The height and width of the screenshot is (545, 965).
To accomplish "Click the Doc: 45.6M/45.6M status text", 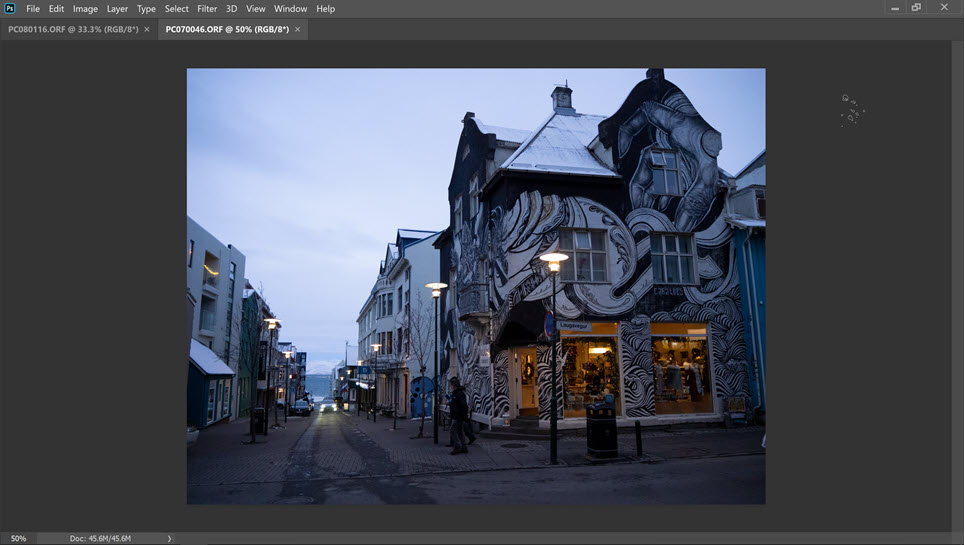I will tap(100, 538).
